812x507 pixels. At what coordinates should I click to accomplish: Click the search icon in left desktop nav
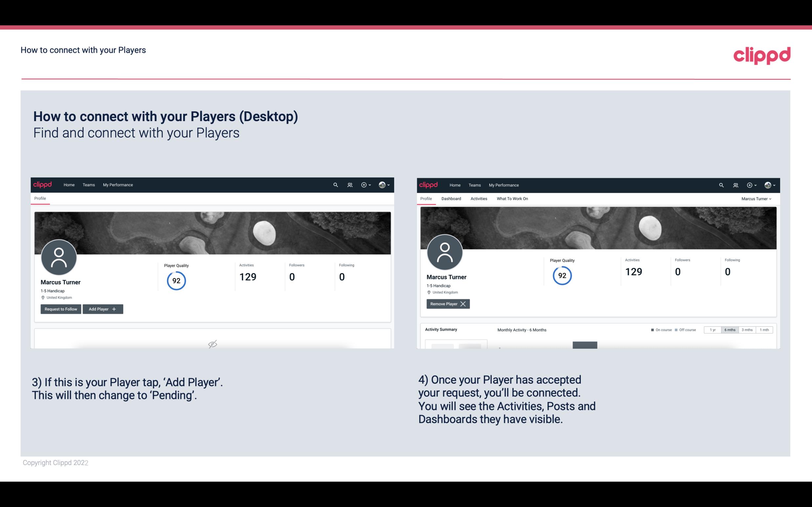335,185
